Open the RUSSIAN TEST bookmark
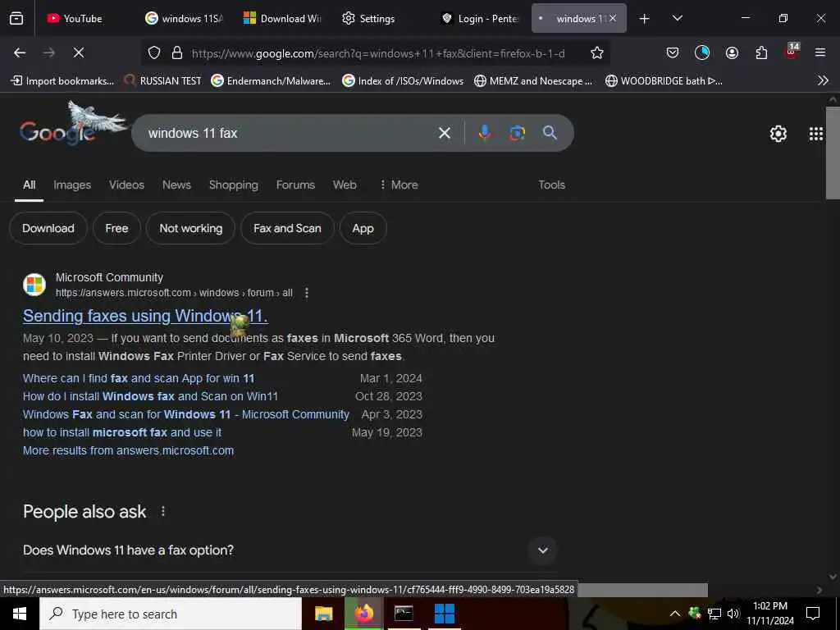The image size is (840, 630). pos(163,81)
